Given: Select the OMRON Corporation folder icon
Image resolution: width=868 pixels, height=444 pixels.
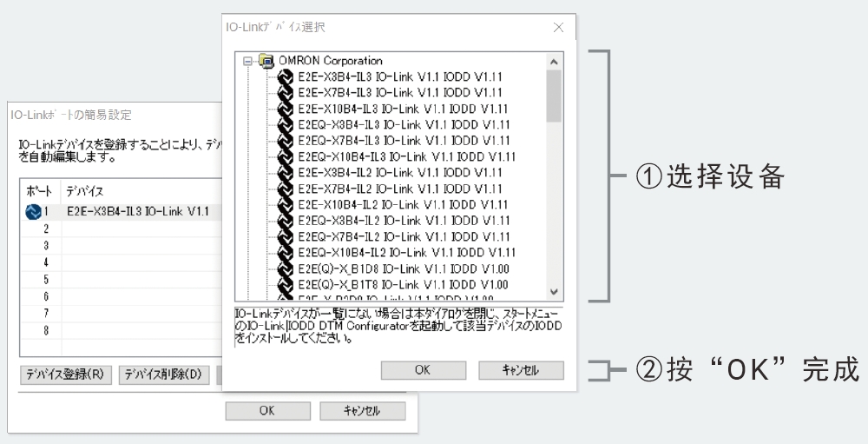Looking at the screenshot, I should pos(266,61).
